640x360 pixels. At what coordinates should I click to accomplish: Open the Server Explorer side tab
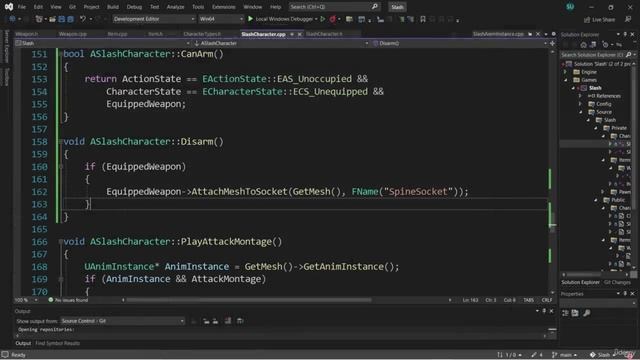[x=6, y=46]
